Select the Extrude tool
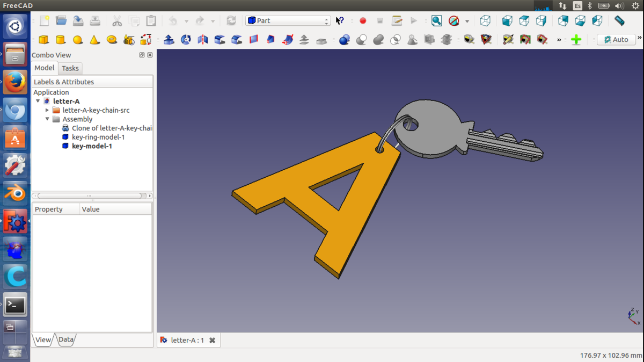Screen dimensions: 644x362 point(169,39)
